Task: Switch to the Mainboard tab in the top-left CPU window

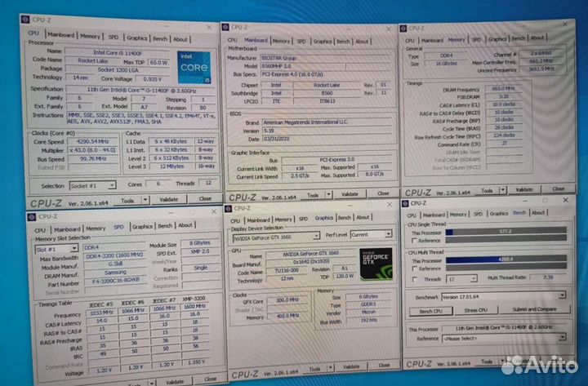Action: click(60, 35)
